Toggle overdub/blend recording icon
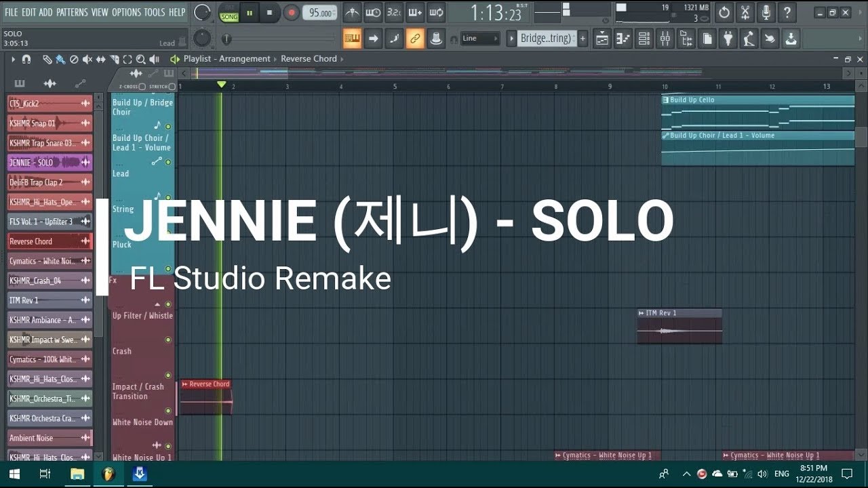Image resolution: width=868 pixels, height=488 pixels. 415,12
